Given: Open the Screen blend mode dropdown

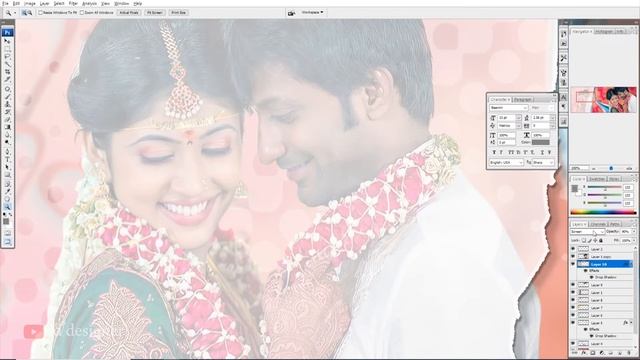Looking at the screenshot, I should point(587,232).
